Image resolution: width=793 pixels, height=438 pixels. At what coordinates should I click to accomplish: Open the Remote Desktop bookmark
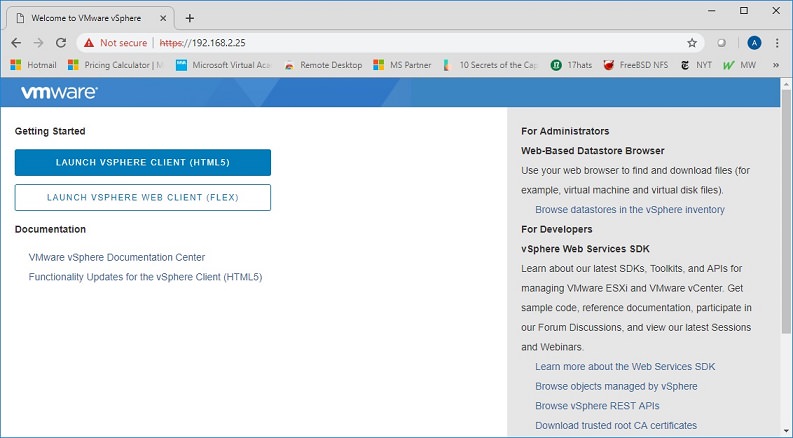323,65
